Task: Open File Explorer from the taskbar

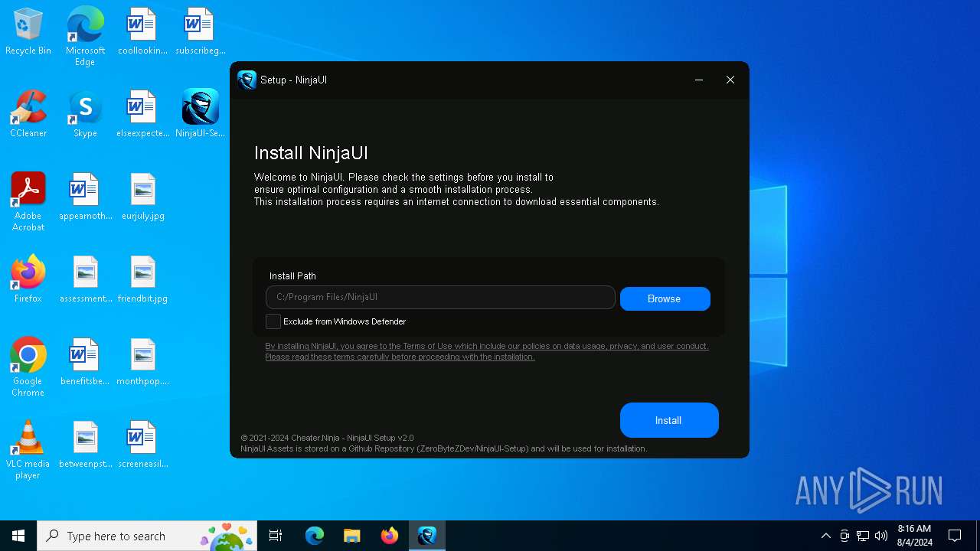Action: (351, 536)
